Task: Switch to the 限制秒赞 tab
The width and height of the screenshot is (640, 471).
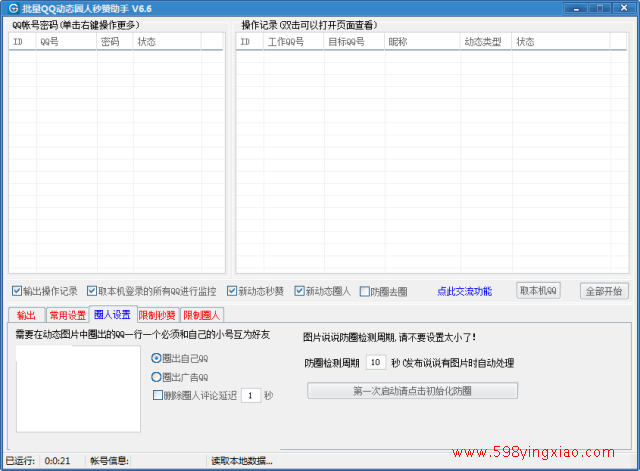Action: tap(158, 315)
